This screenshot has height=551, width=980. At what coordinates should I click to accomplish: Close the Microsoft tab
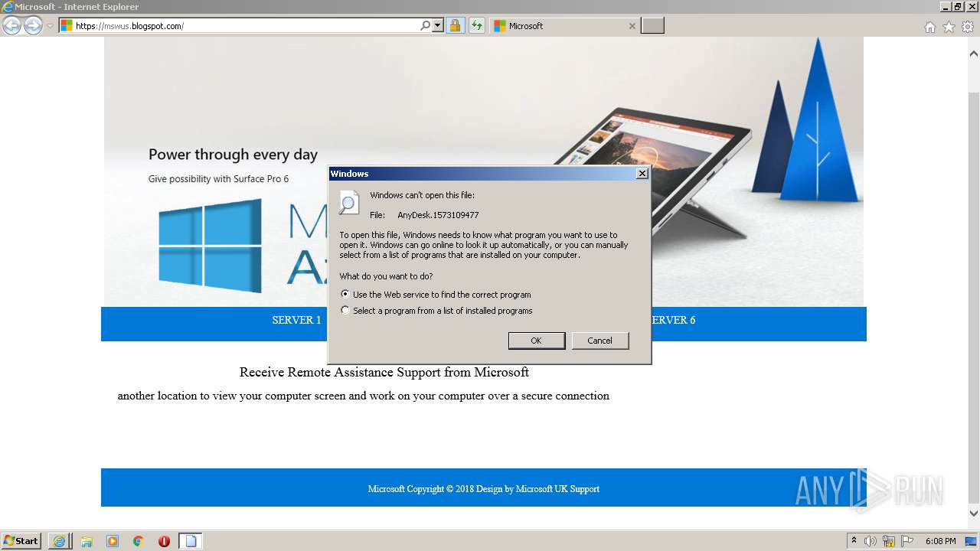[x=632, y=26]
